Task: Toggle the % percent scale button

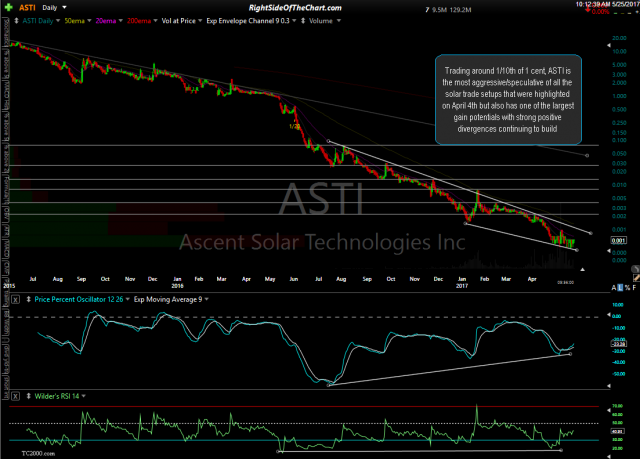Action: tap(627, 288)
